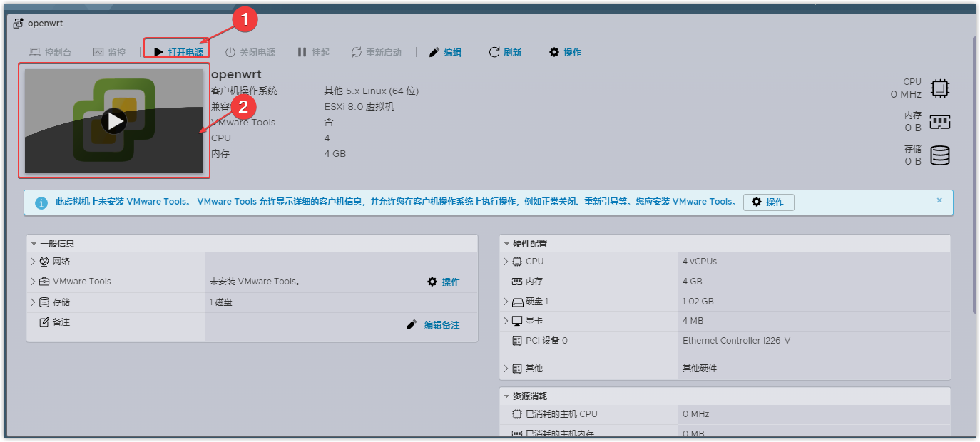980x442 pixels.
Task: Click the 编辑 edit button
Action: pos(445,52)
